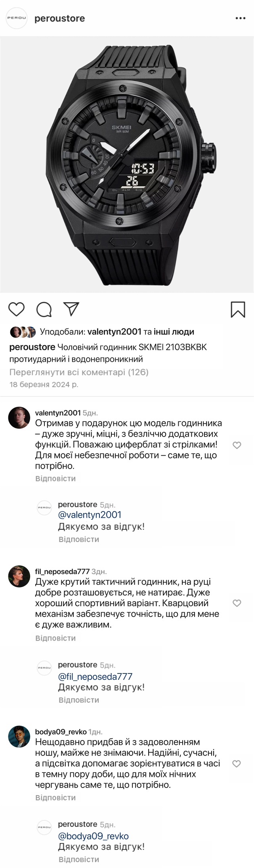Screen dimensions: 254x868
Task: Reply to valentyn2001's comment
Action: (x=55, y=479)
